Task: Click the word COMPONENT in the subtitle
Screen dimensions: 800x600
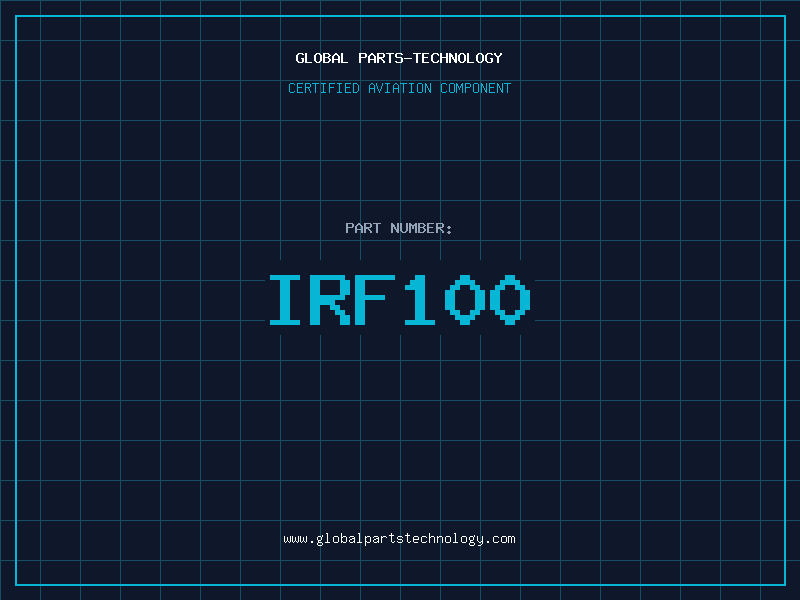Action: coord(476,88)
